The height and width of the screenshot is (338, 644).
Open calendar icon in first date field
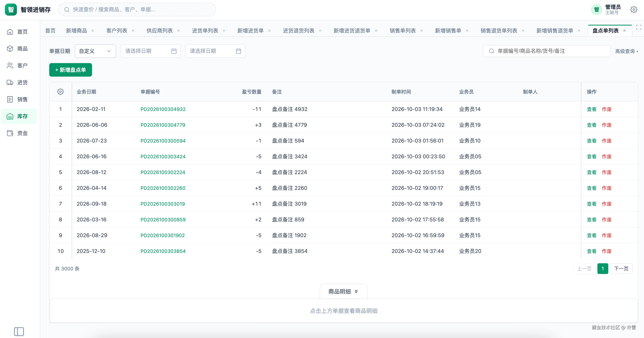click(x=174, y=51)
